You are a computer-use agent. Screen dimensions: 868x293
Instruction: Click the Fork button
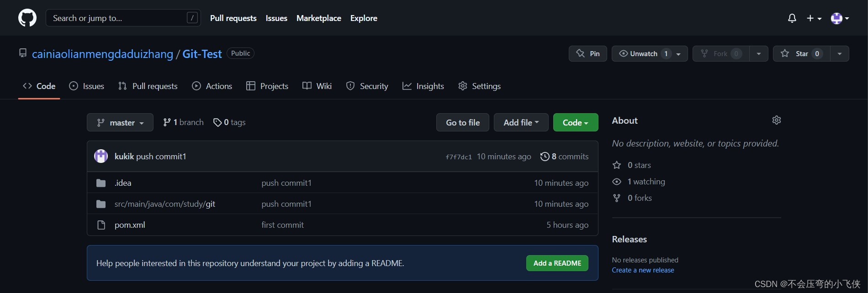pos(721,53)
